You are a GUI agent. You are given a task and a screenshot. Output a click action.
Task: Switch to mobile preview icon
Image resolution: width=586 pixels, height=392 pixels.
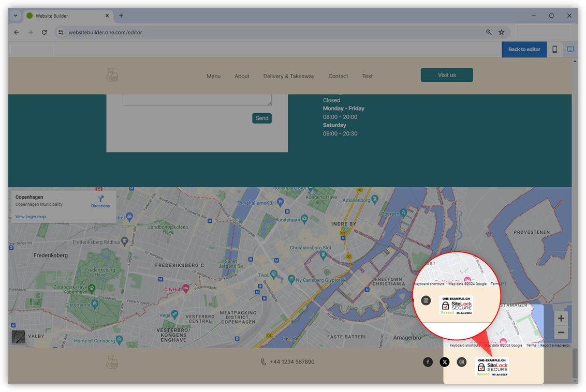pyautogui.click(x=554, y=50)
